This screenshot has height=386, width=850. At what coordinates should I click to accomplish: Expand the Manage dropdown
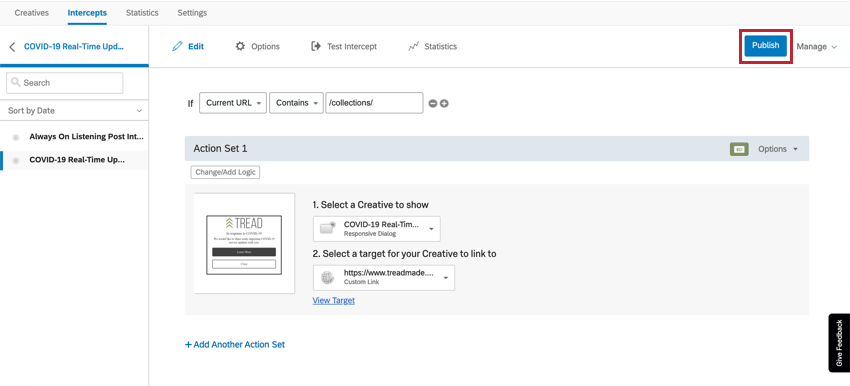pyautogui.click(x=817, y=47)
